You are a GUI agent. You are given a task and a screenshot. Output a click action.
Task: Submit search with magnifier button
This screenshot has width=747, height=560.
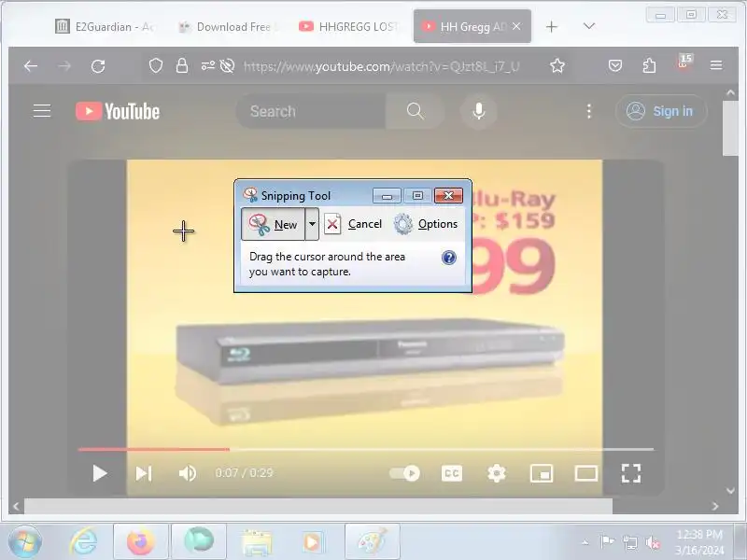(415, 111)
